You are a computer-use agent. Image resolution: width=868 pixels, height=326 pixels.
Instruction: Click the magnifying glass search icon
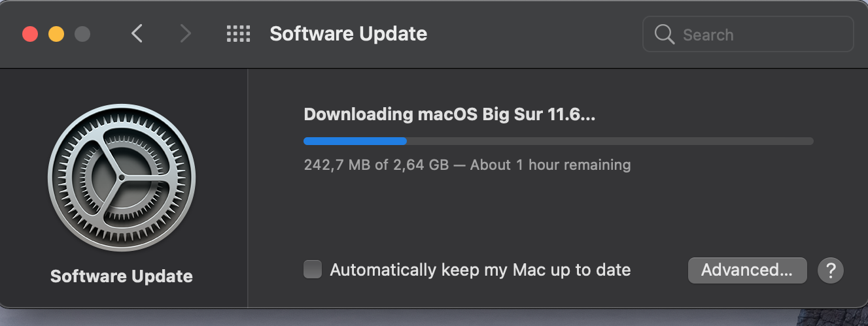click(664, 35)
